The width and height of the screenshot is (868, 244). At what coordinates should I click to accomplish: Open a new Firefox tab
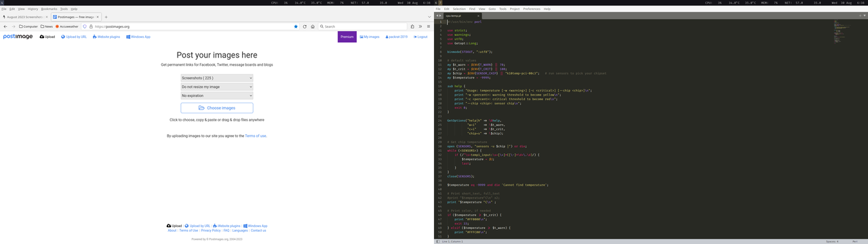(x=106, y=16)
